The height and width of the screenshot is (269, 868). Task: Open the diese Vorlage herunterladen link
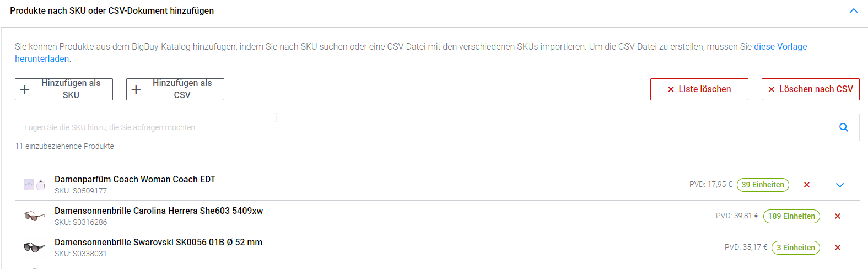tap(780, 47)
